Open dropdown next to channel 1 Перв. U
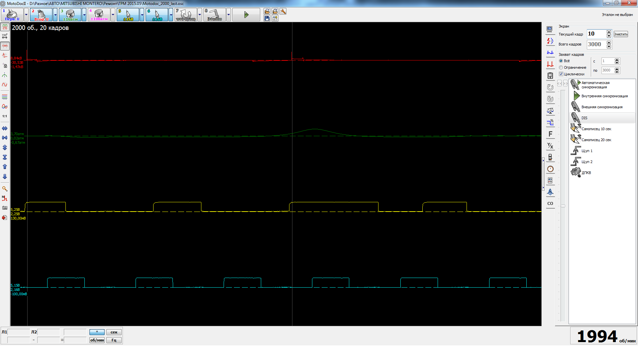Viewport: 638px width, 364px height. click(x=26, y=15)
